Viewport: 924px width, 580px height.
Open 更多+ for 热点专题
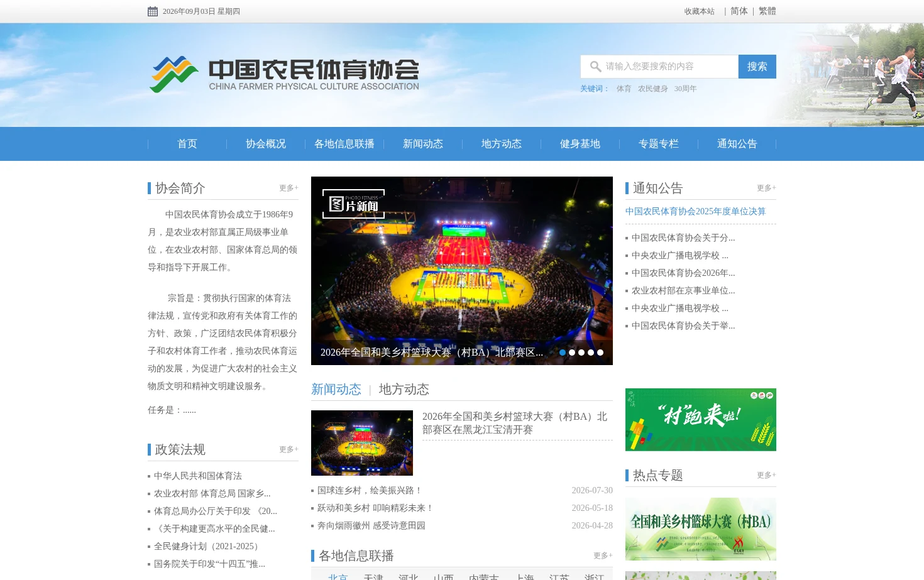pyautogui.click(x=766, y=475)
